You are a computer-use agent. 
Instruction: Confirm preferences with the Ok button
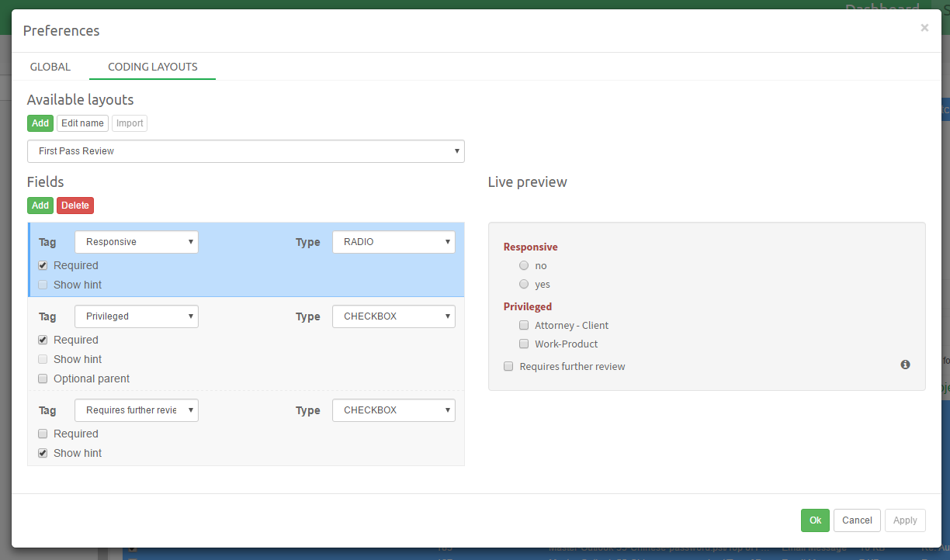814,520
